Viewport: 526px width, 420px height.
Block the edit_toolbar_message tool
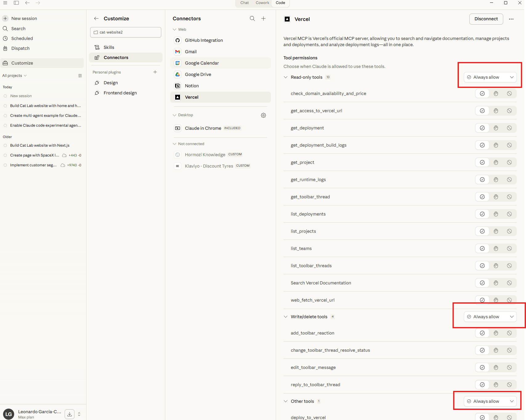pos(509,367)
